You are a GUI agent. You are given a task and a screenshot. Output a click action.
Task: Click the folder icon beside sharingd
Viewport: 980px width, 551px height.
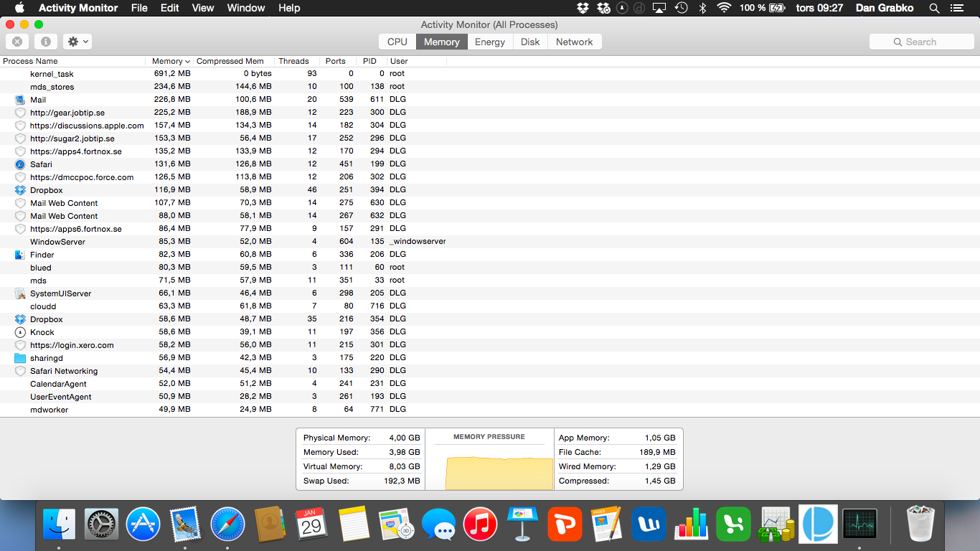(x=20, y=358)
